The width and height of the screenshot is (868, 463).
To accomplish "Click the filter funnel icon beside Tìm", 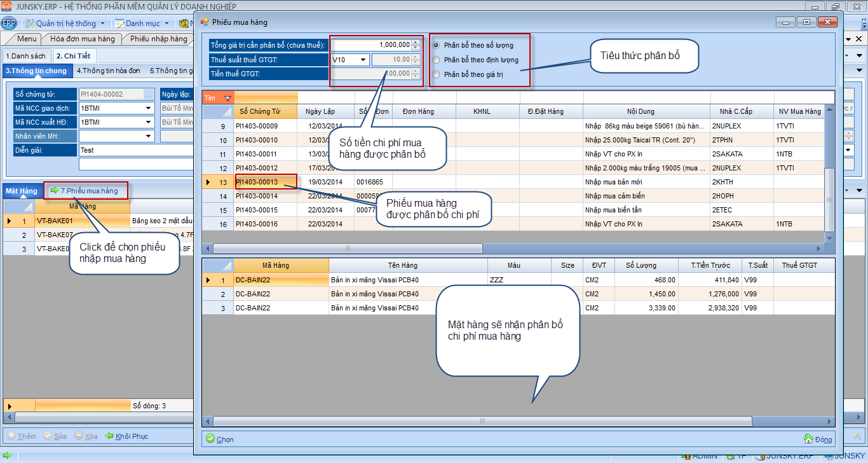I will click(x=227, y=98).
